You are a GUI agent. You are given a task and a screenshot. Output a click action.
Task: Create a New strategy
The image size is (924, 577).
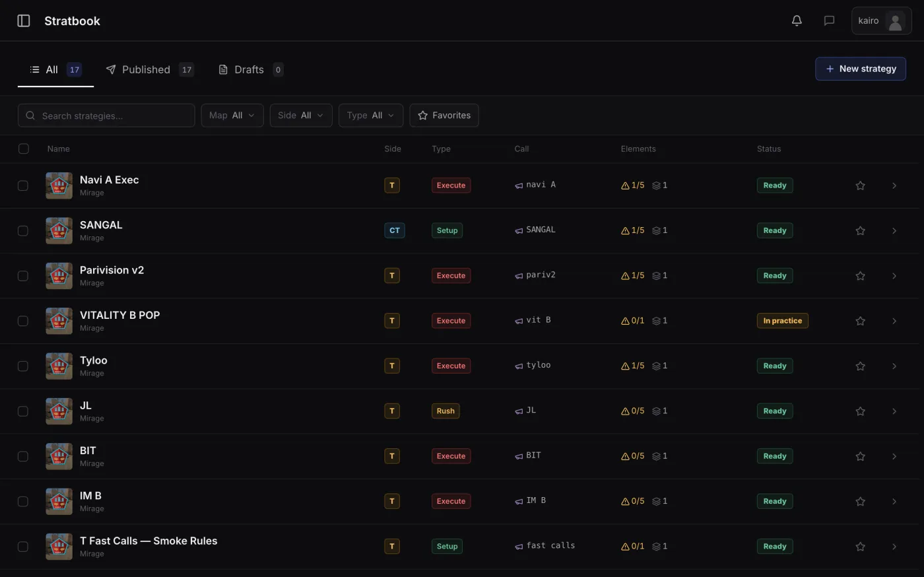point(861,69)
